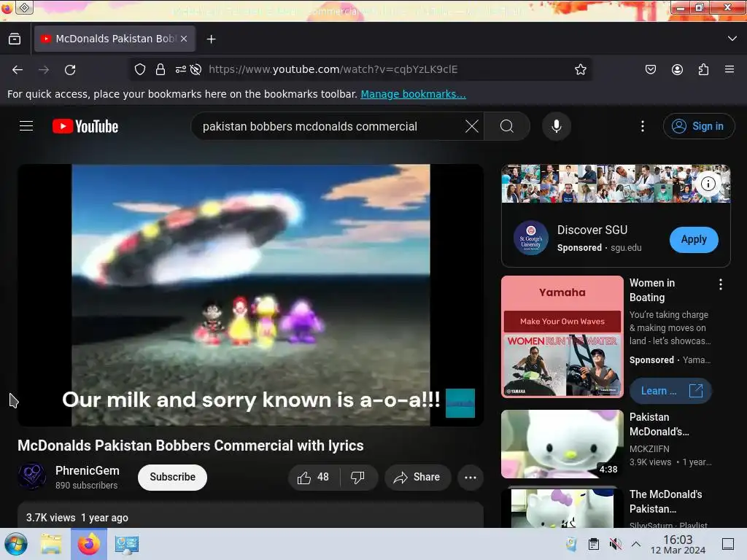Click the Learn more button on Yamaha ad
The image size is (747, 560).
point(671,391)
